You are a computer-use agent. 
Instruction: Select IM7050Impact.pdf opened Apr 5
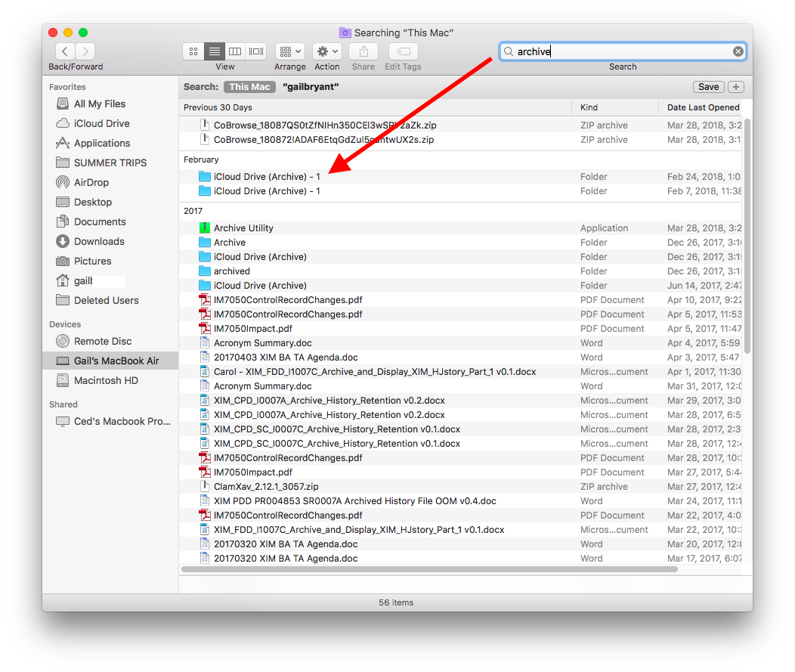click(x=460, y=329)
